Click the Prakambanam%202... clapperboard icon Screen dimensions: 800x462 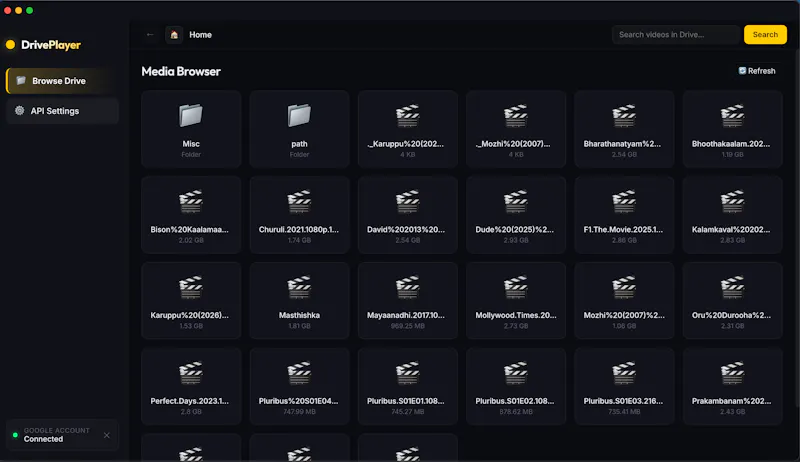732,373
